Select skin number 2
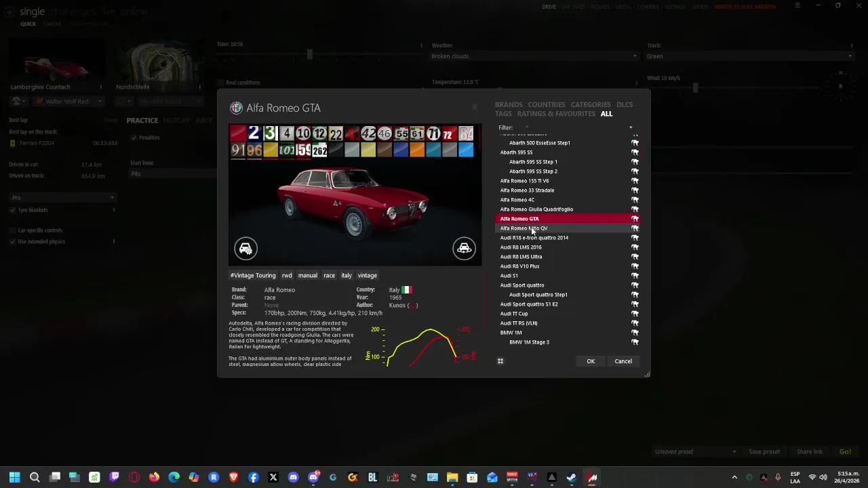The width and height of the screenshot is (868, 488). (x=254, y=134)
